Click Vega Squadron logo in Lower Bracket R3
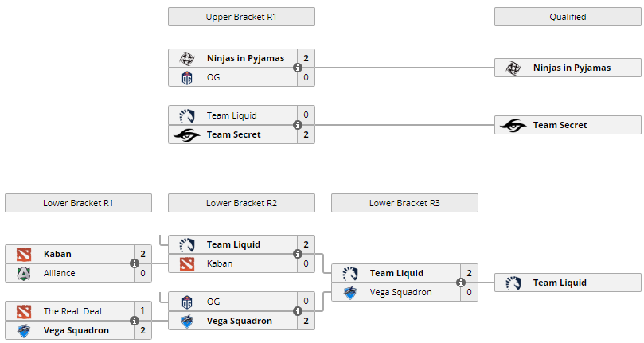This screenshot has width=644, height=343. click(350, 293)
